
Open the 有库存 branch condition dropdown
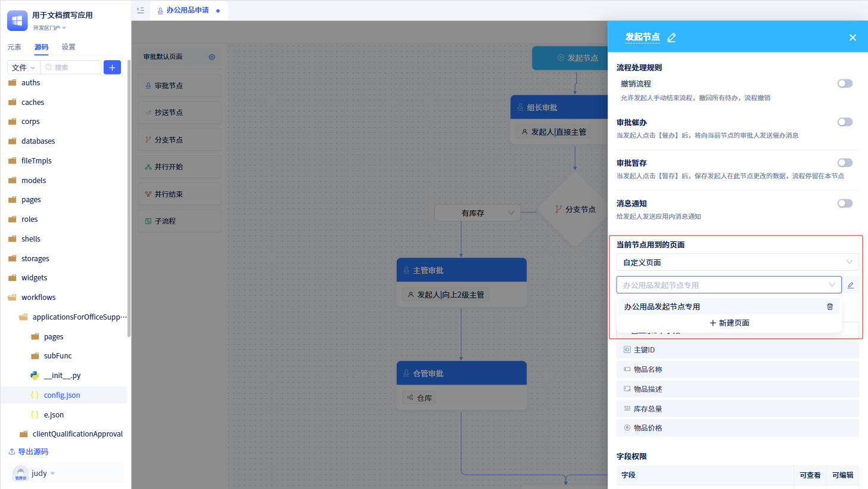(478, 213)
